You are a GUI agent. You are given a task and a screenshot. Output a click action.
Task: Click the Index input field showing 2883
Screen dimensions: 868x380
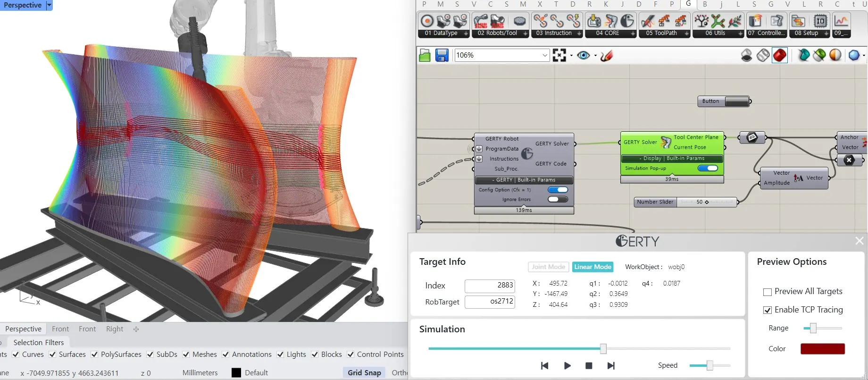coord(490,286)
